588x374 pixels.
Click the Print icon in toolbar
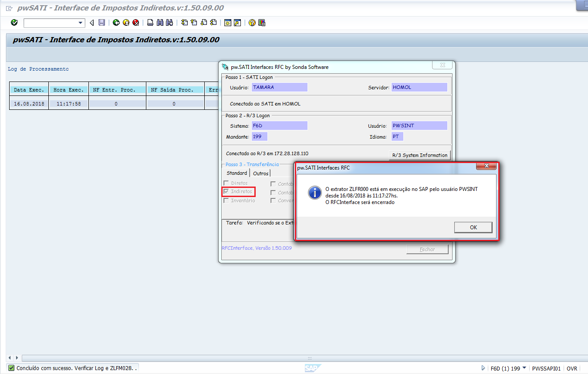coord(150,23)
